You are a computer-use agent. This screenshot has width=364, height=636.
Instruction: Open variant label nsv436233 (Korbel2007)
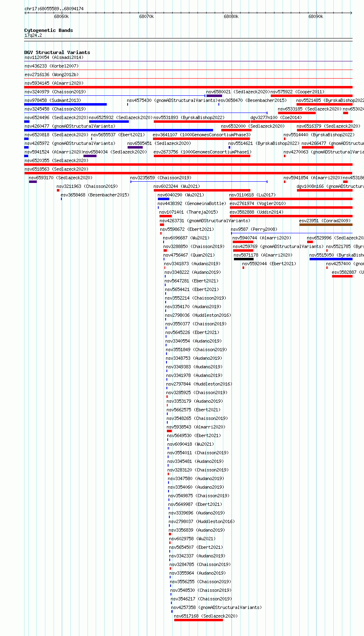[52, 66]
